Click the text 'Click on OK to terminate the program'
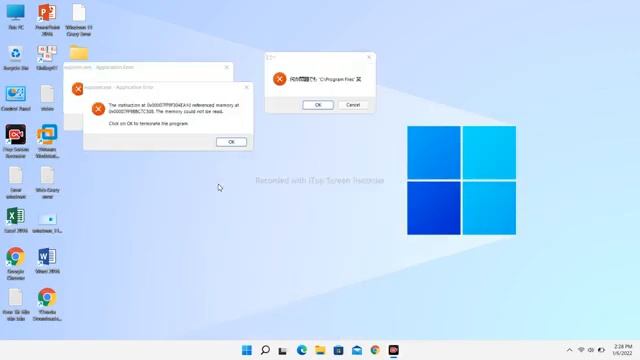The width and height of the screenshot is (640, 360). click(x=148, y=123)
